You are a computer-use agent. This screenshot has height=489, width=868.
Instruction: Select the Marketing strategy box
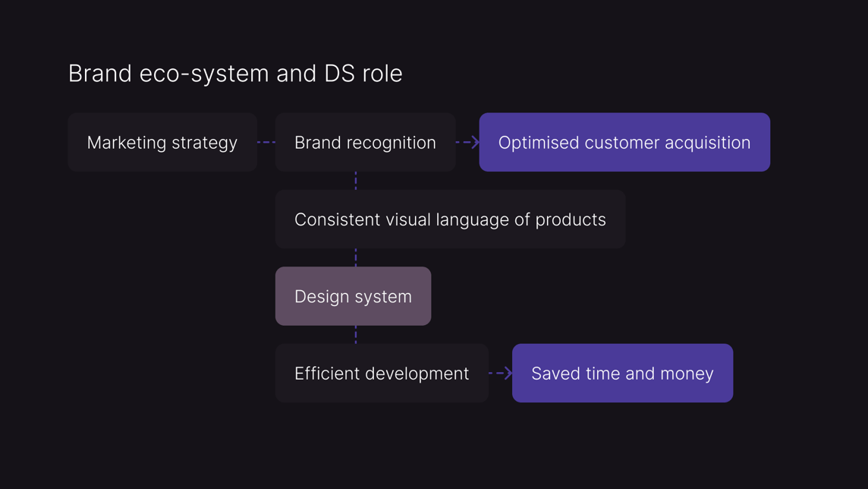point(162,143)
